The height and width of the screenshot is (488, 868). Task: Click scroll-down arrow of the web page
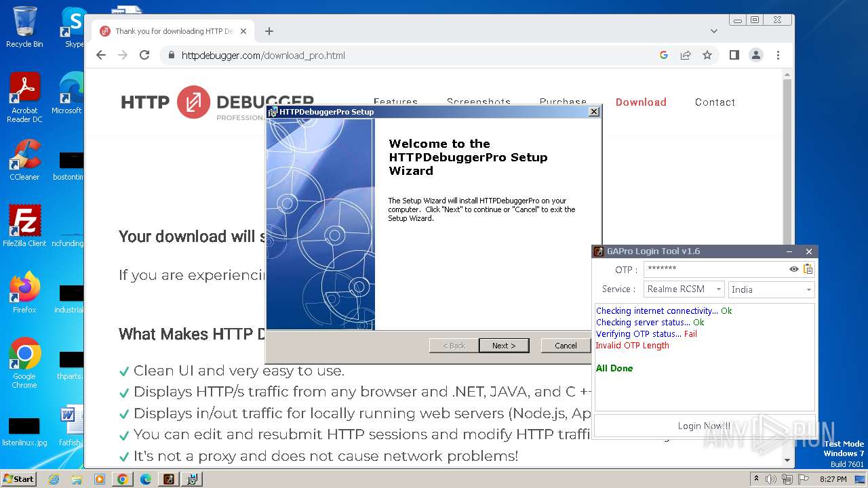point(787,460)
